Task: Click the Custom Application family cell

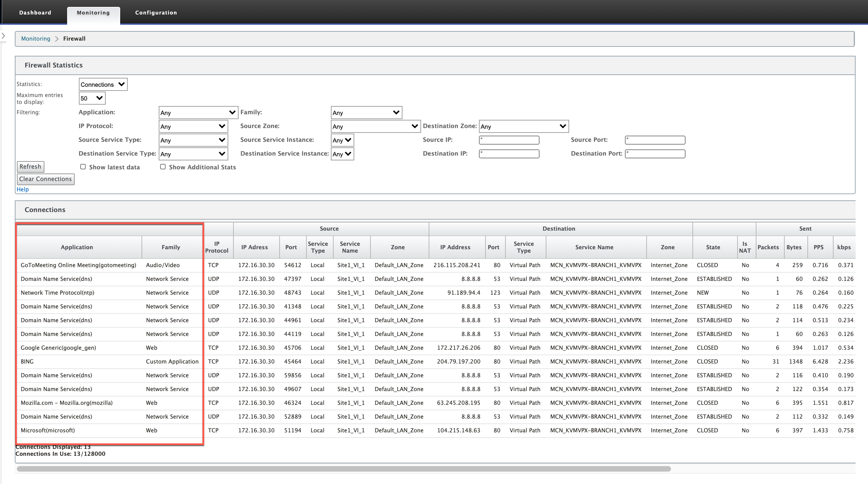Action: click(172, 361)
